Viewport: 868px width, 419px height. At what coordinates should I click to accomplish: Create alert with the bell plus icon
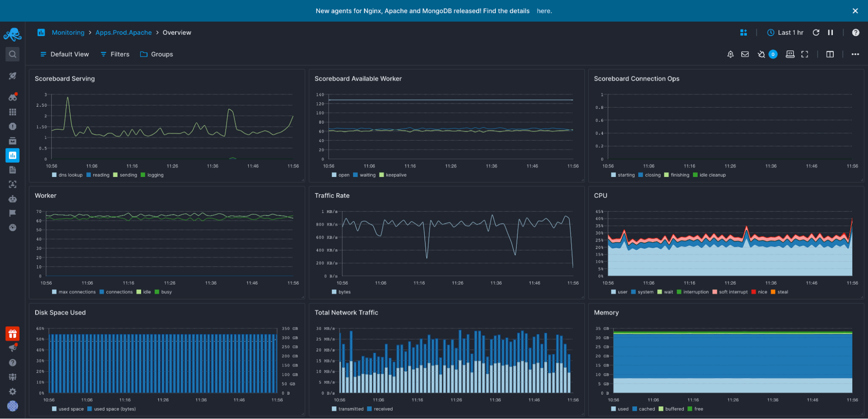click(730, 54)
